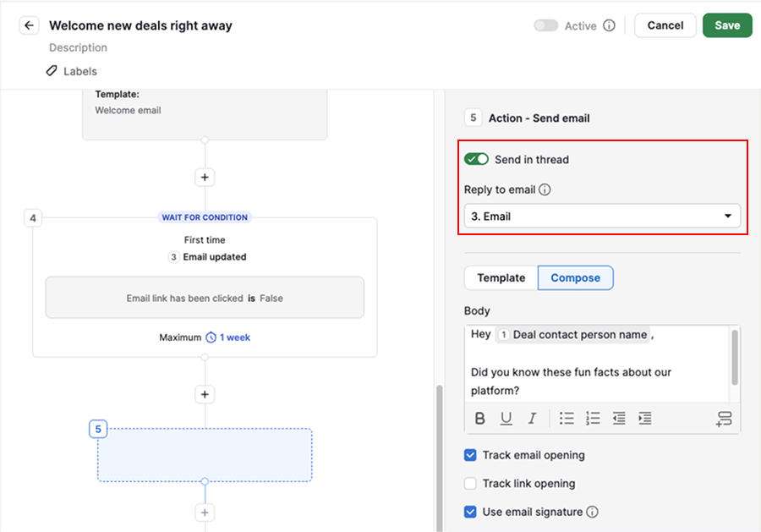This screenshot has height=532, width=761.
Task: Click into the email body text area
Action: pyautogui.click(x=598, y=363)
